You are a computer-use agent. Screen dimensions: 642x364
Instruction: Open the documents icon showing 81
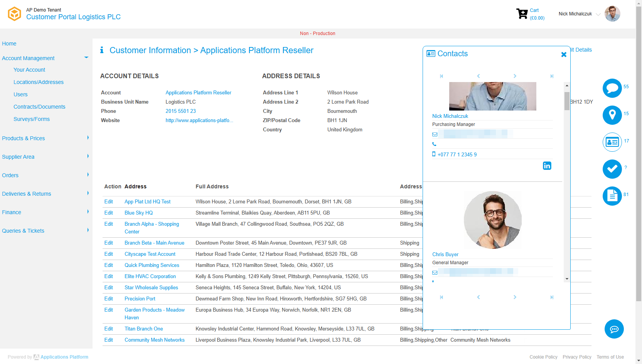tap(612, 196)
